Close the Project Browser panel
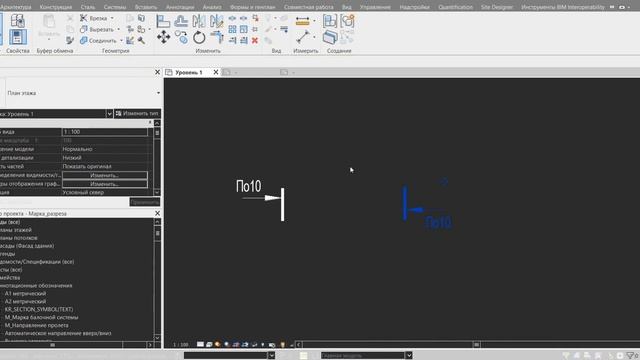This screenshot has width=640, height=360. (x=158, y=213)
